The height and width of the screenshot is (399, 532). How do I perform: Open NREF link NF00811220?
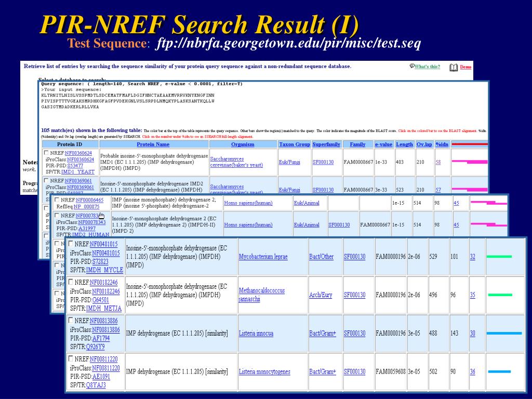tap(105, 359)
